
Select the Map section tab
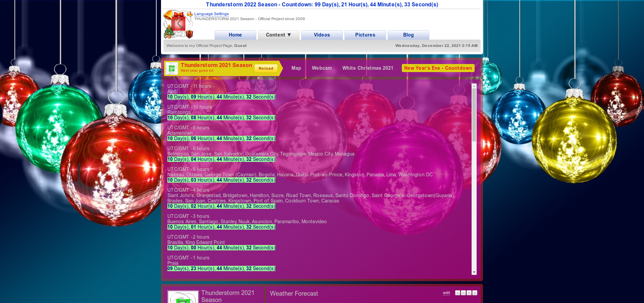point(296,68)
